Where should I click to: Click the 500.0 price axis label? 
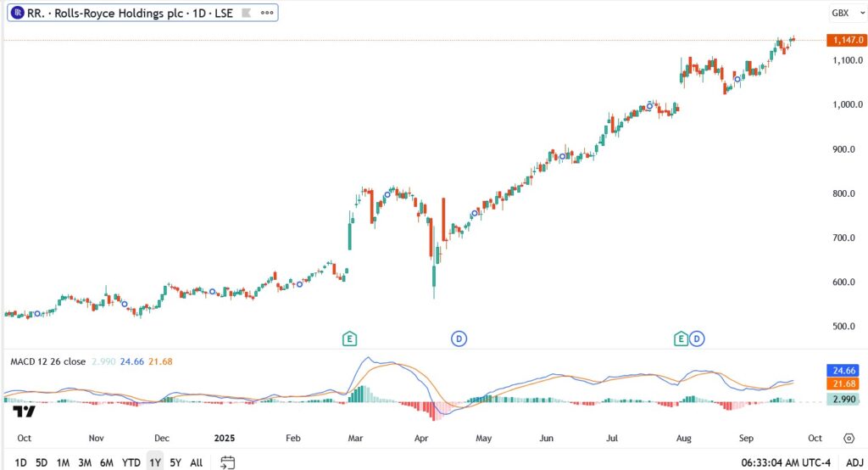pos(844,327)
